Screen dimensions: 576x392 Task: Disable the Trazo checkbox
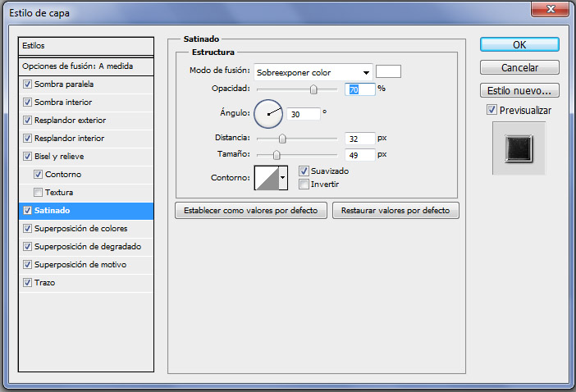[x=27, y=282]
